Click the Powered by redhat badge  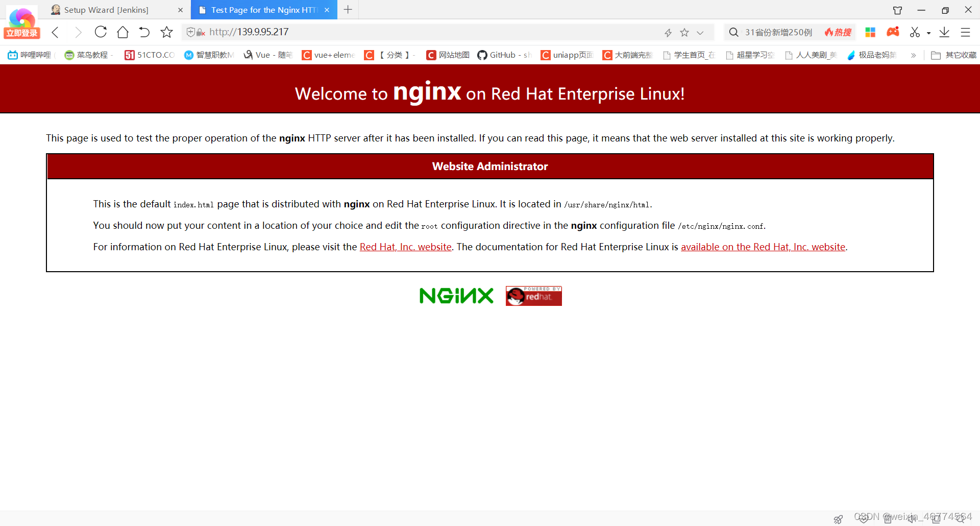click(533, 296)
